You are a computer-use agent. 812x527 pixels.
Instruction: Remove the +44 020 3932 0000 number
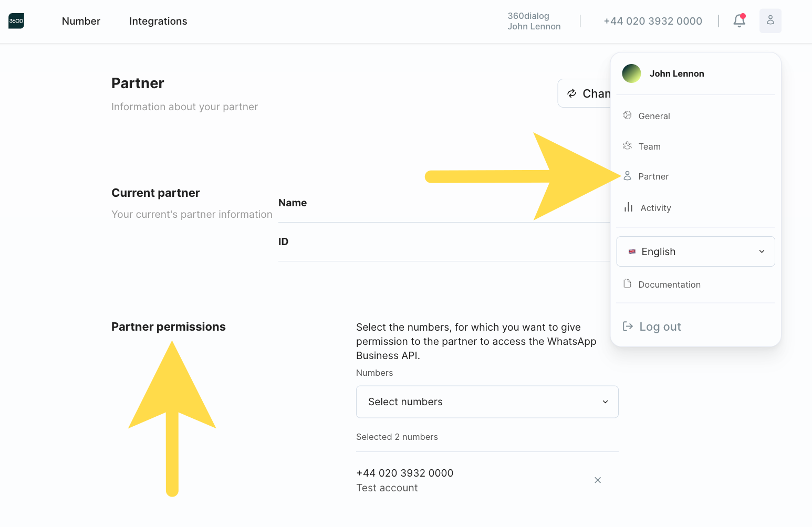coord(597,480)
